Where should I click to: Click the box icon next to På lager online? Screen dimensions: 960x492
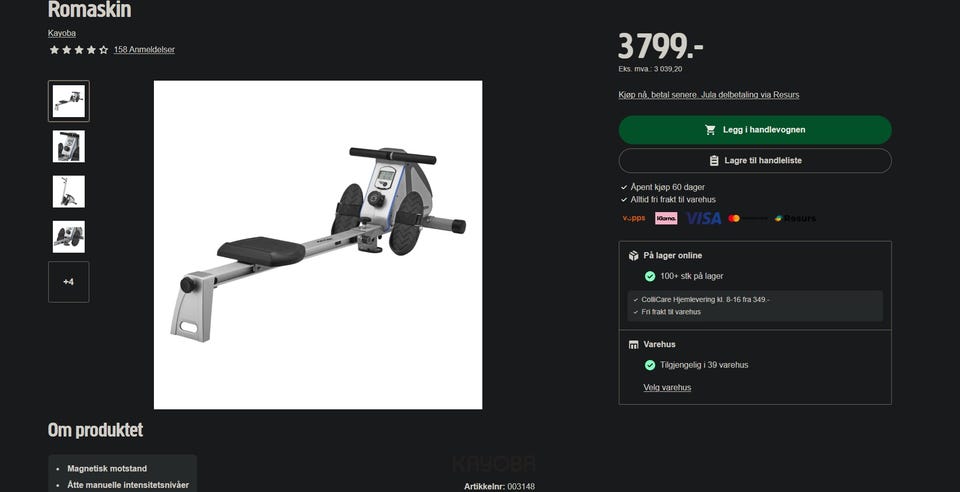pos(634,256)
